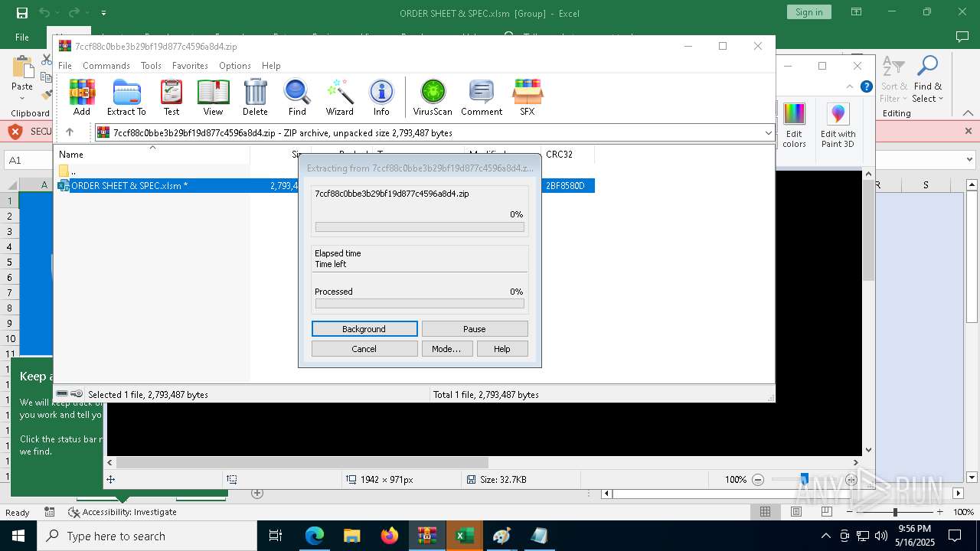Click Edit with Paint 3D
Screen dimensions: 980x551
pyautogui.click(x=838, y=126)
